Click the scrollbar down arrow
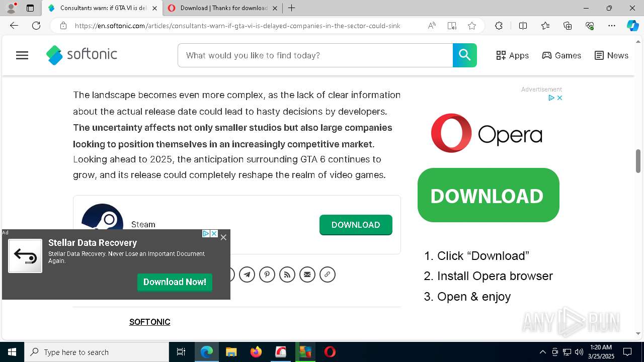 (x=638, y=333)
